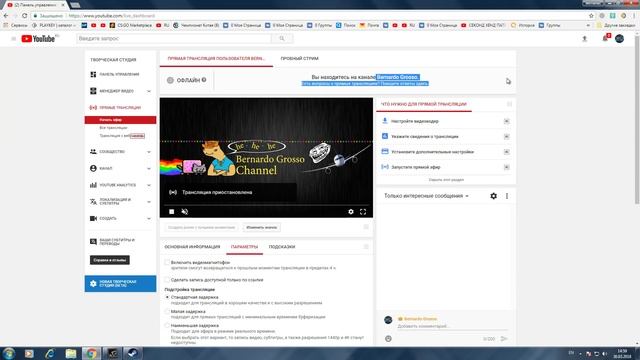Screen dimensions: 640x360
Task: Click Настройте видеокодер item
Action: (x=414, y=121)
